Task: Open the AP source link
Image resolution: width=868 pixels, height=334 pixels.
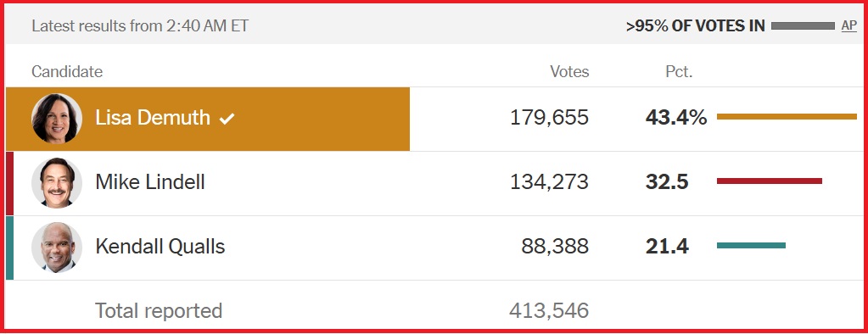Action: [848, 25]
